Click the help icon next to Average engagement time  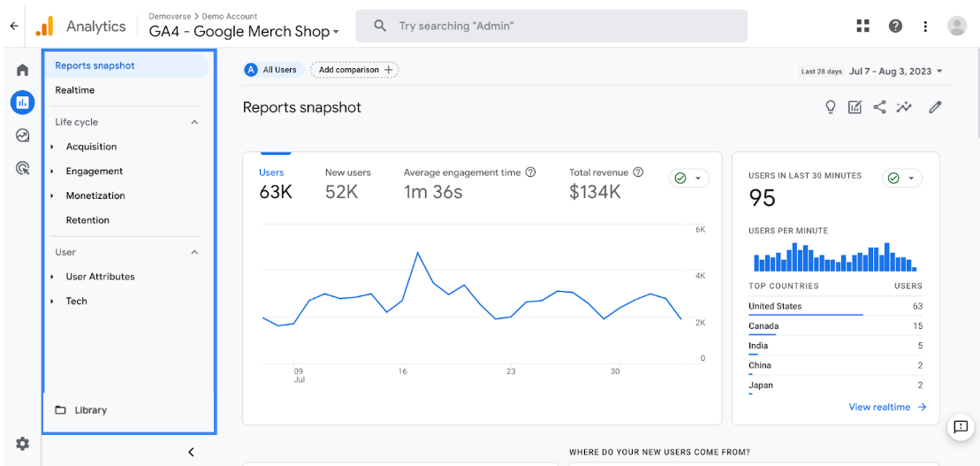click(530, 172)
